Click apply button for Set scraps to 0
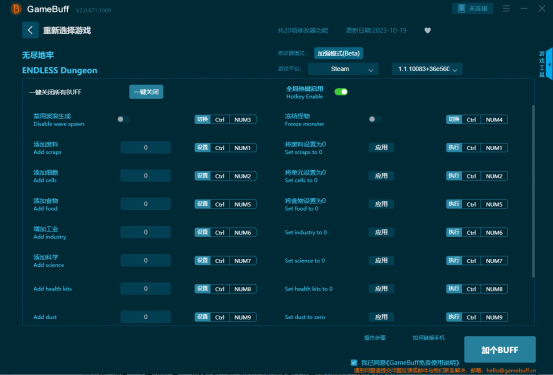553x375 pixels. [381, 147]
